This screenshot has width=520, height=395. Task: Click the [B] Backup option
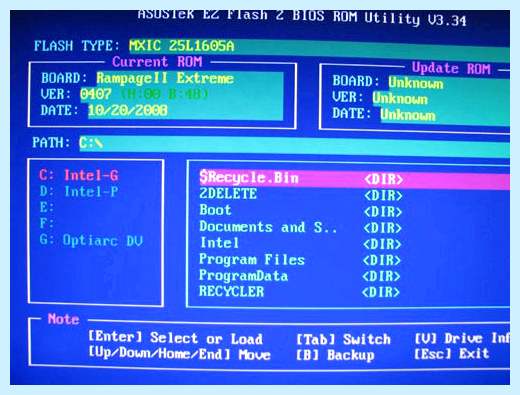pos(335,355)
